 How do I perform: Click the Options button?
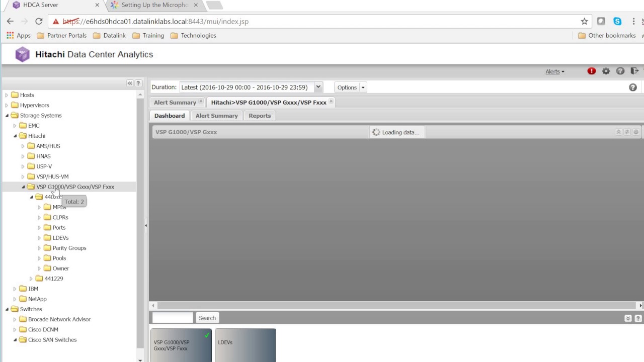coord(347,87)
